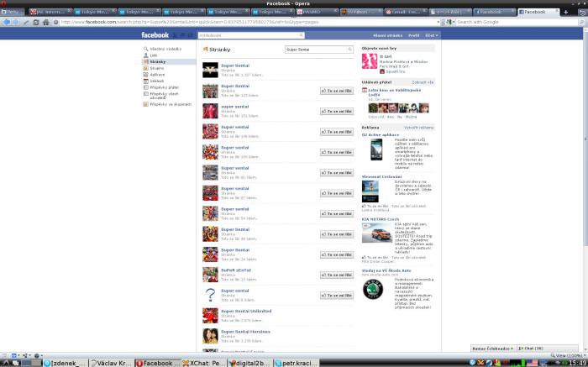
Task: Open the Profil link in header
Action: [413, 35]
